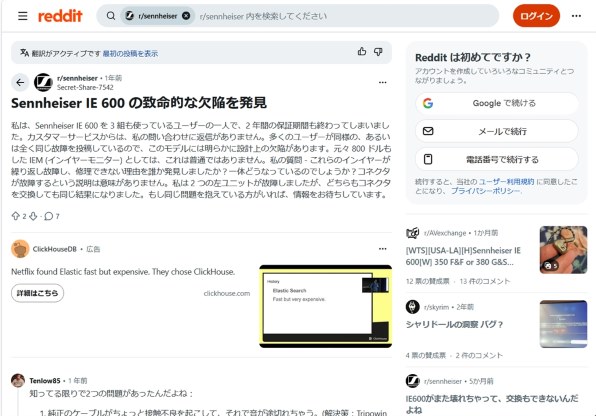Open the シャリドールの洞察 バグ？ post
Viewport: 596px width, 416px height.
pyautogui.click(x=454, y=324)
